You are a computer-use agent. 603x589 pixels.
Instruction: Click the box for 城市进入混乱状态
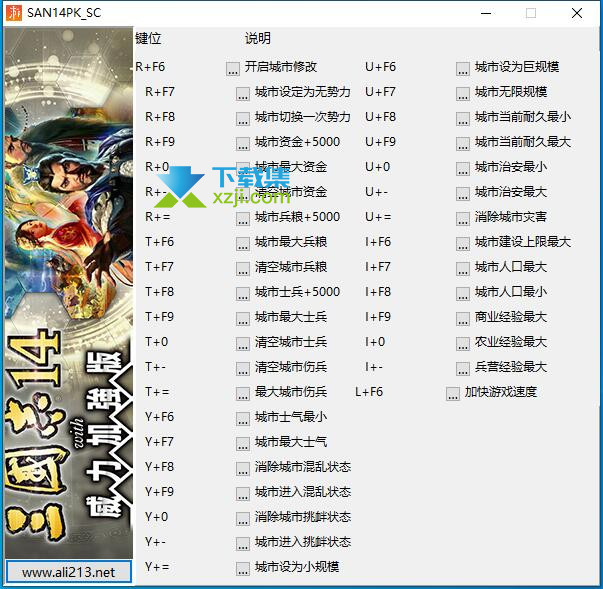tap(243, 493)
